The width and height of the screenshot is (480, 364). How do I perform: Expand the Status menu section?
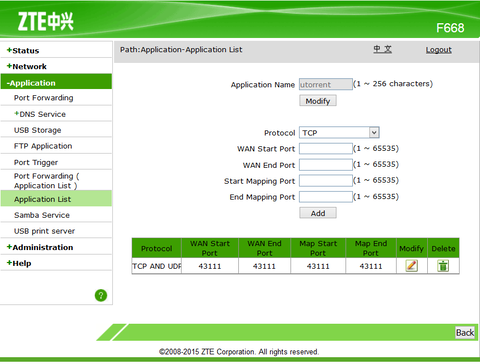(23, 51)
